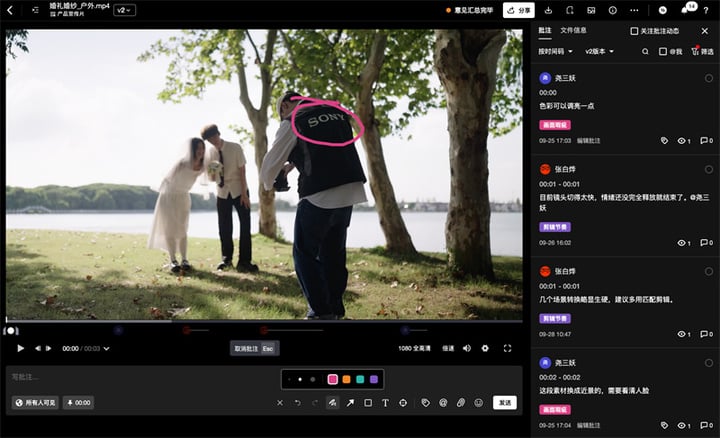Open the emoji picker in comment box

click(478, 403)
